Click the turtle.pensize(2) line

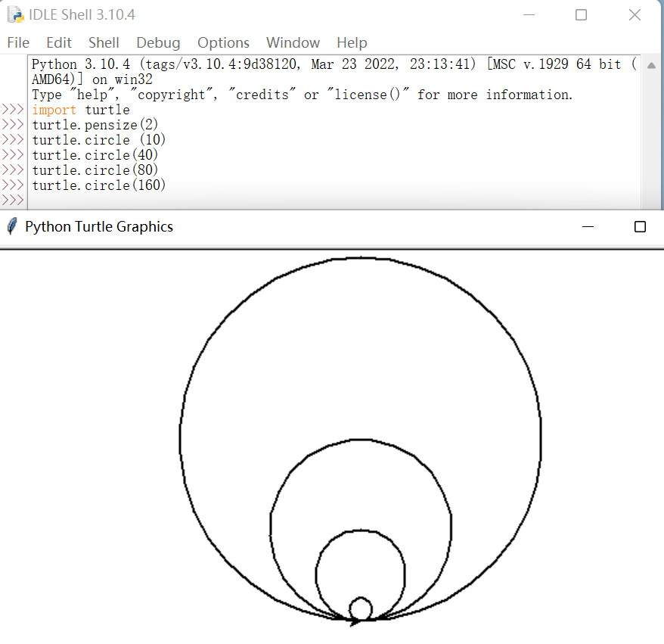coord(94,124)
